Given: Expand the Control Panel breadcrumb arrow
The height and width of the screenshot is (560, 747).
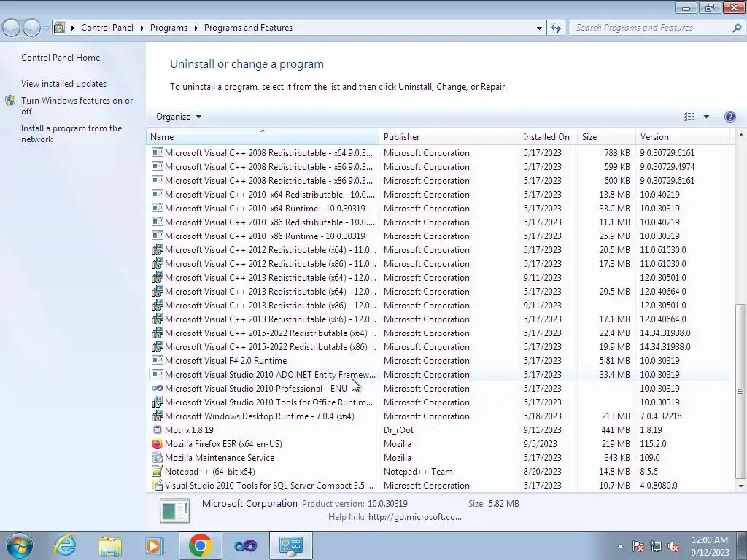Looking at the screenshot, I should [142, 28].
